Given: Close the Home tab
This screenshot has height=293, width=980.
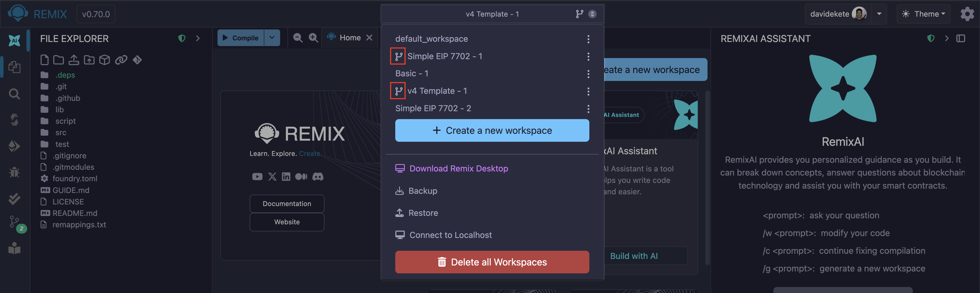Looking at the screenshot, I should (x=369, y=38).
